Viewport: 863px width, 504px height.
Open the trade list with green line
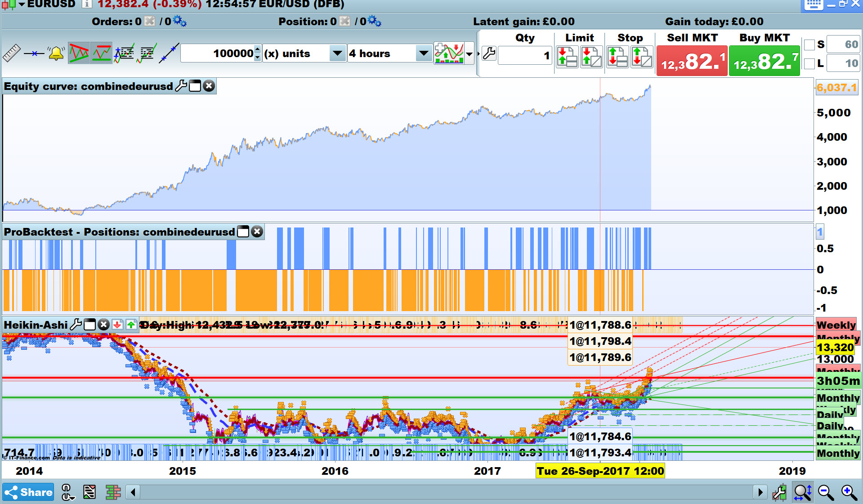pyautogui.click(x=147, y=54)
